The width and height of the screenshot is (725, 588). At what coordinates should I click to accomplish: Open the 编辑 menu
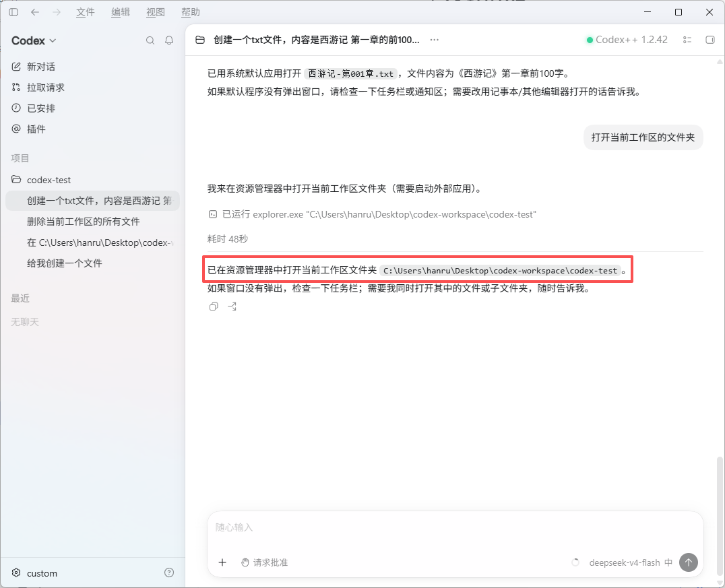point(120,13)
